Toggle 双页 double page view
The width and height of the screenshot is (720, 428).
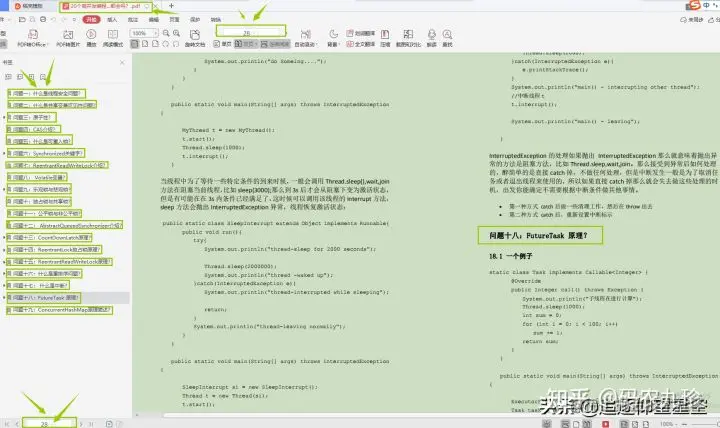pos(245,44)
